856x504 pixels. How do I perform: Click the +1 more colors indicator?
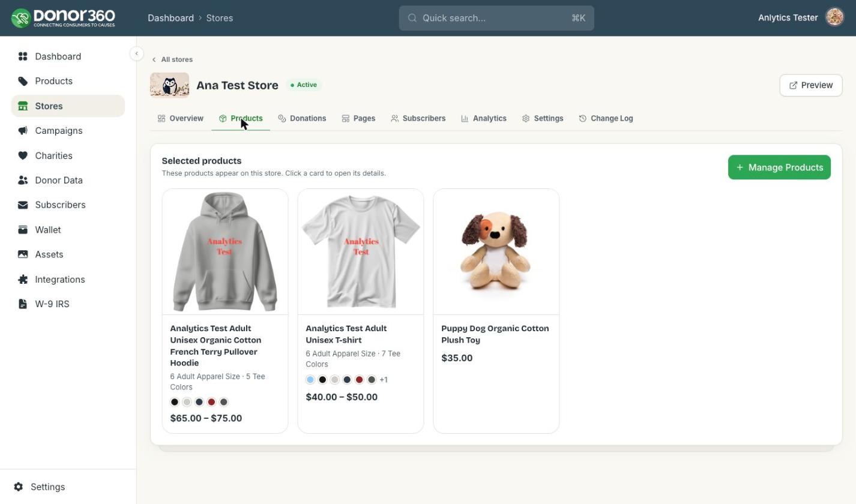pyautogui.click(x=384, y=380)
